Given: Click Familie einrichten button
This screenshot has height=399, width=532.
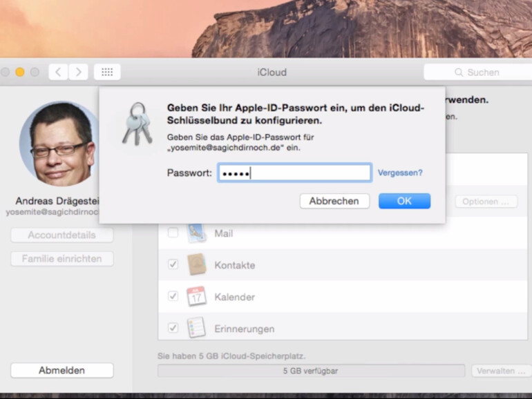Looking at the screenshot, I should click(61, 259).
